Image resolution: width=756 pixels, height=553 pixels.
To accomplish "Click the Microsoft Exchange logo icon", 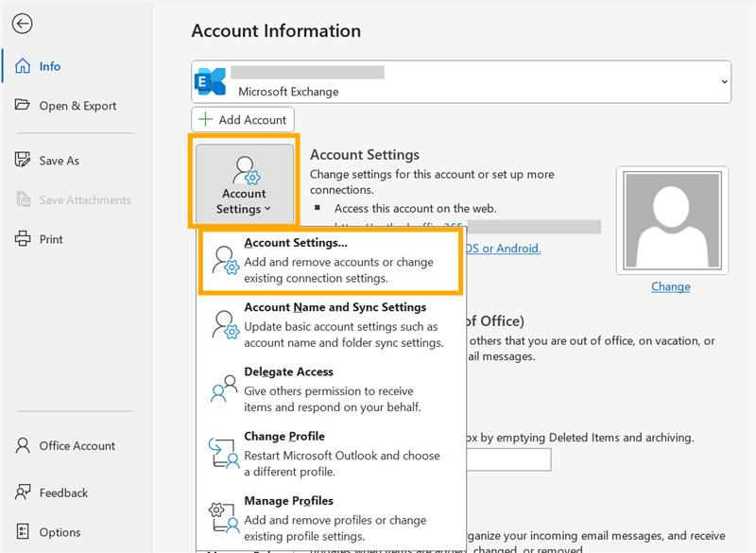I will tap(210, 81).
